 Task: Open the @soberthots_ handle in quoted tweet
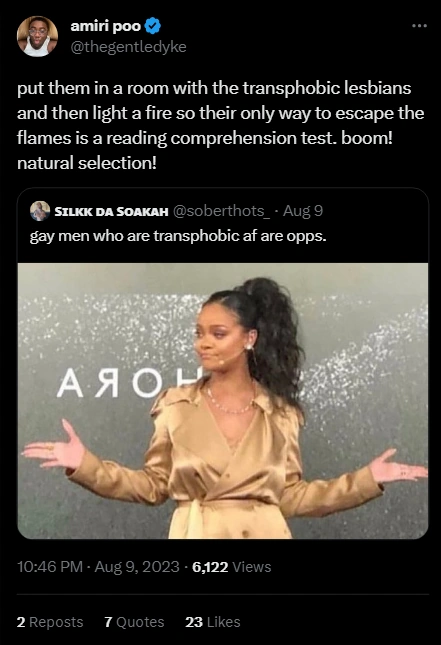[x=221, y=211]
